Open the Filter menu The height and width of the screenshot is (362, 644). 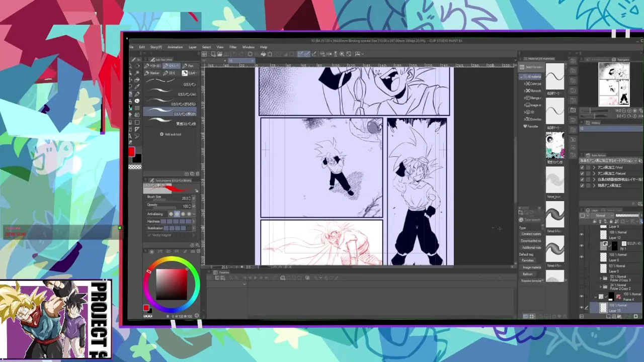point(233,47)
